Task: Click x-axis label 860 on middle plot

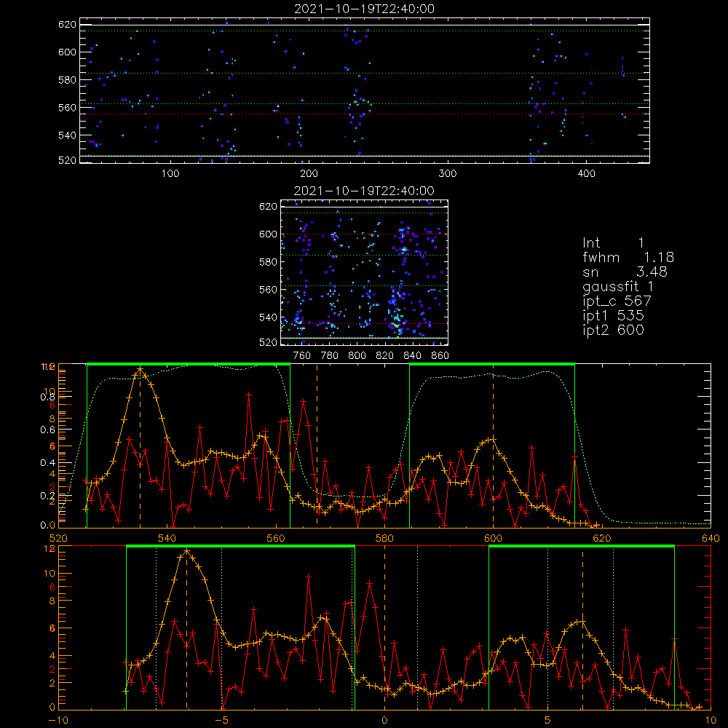Action: (440, 356)
